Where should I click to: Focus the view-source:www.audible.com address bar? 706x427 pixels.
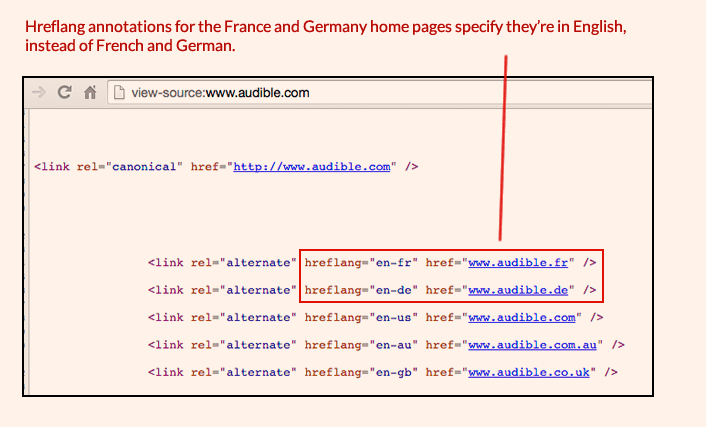click(x=220, y=93)
